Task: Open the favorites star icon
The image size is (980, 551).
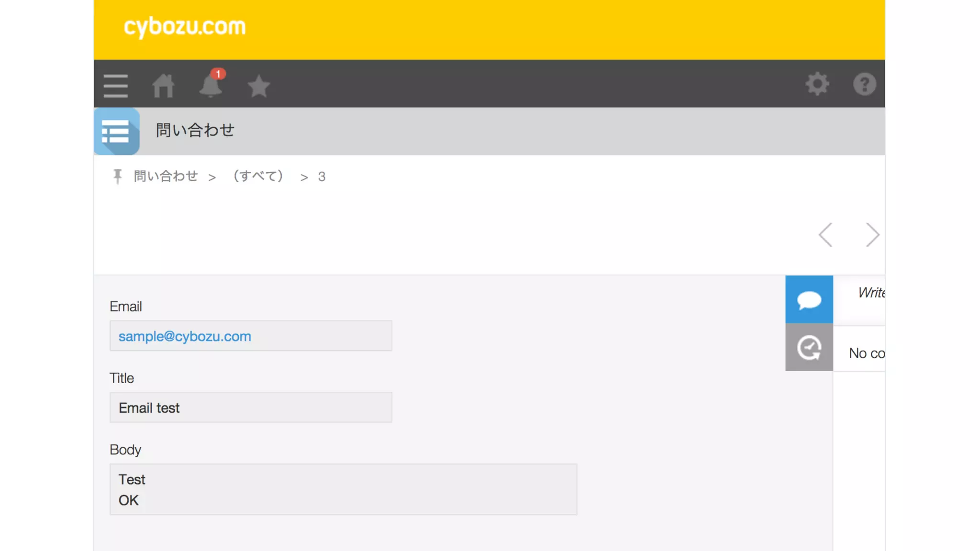Action: pyautogui.click(x=259, y=86)
